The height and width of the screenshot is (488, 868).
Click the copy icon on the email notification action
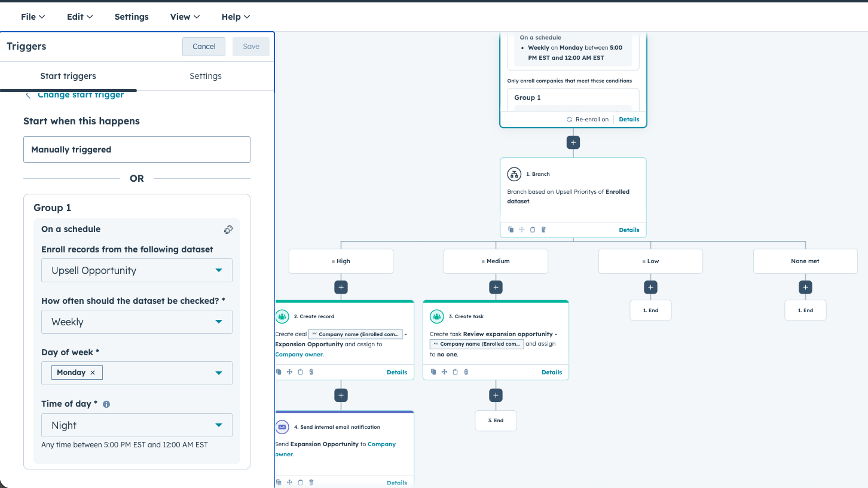(x=279, y=481)
